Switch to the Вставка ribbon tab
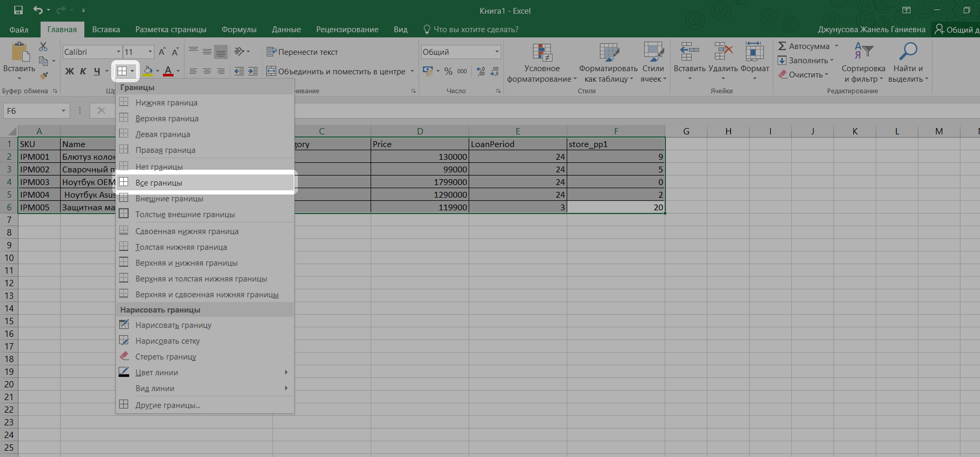980x457 pixels. click(x=106, y=30)
